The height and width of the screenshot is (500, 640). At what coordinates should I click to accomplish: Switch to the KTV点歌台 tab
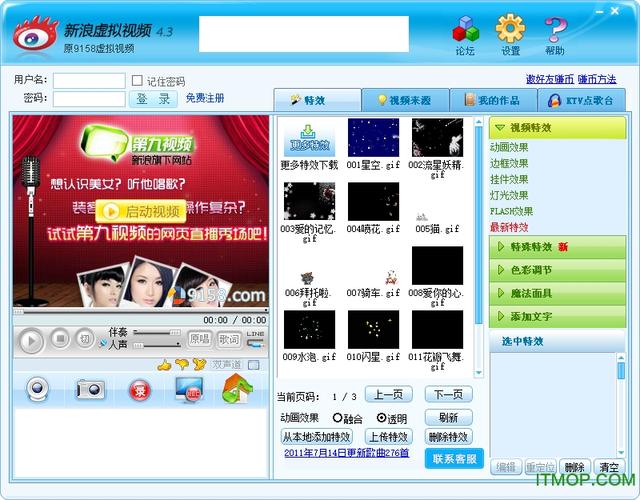[582, 100]
